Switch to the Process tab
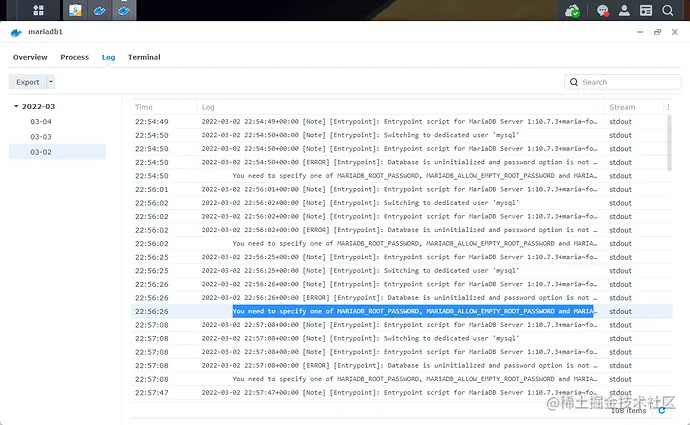This screenshot has width=690, height=425. click(x=74, y=57)
